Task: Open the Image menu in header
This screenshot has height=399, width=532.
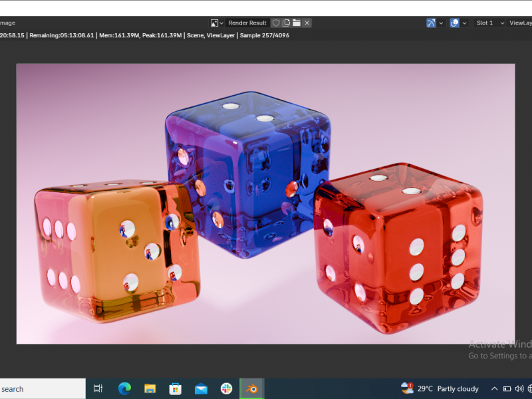Action: click(x=7, y=23)
